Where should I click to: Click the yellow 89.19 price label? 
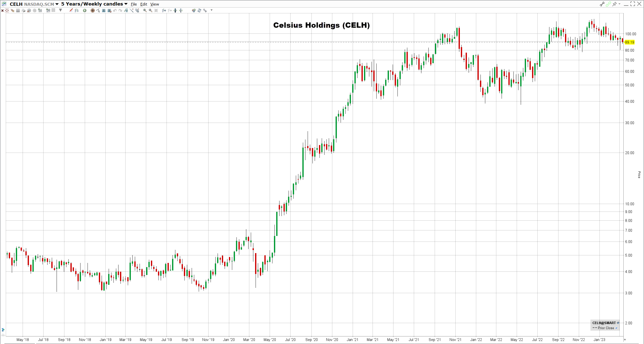(x=630, y=42)
